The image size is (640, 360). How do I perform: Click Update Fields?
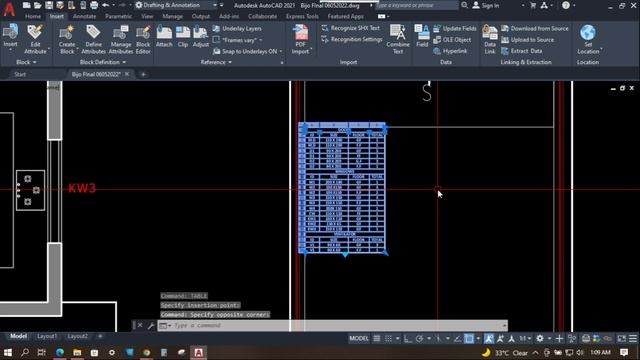pos(455,29)
